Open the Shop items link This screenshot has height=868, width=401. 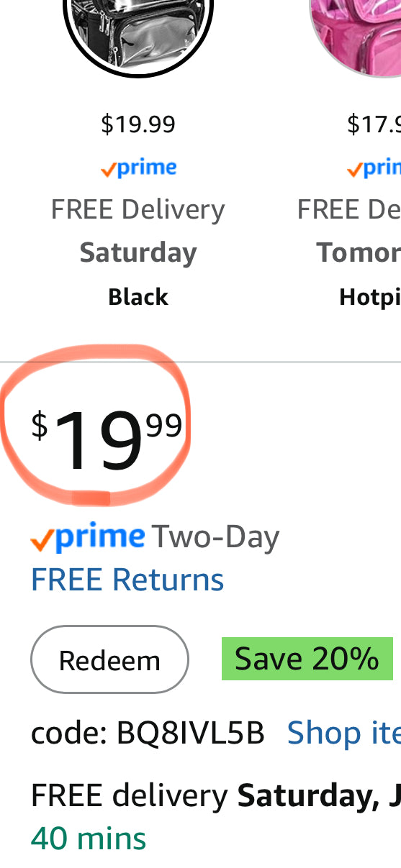pos(344,734)
